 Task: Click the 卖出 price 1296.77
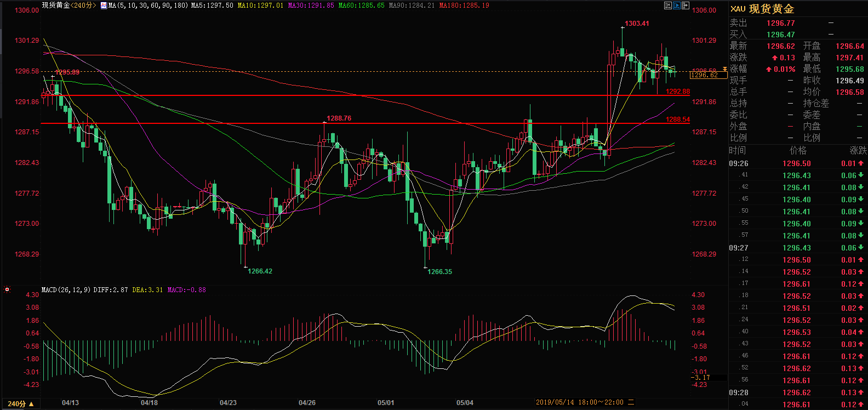click(780, 23)
